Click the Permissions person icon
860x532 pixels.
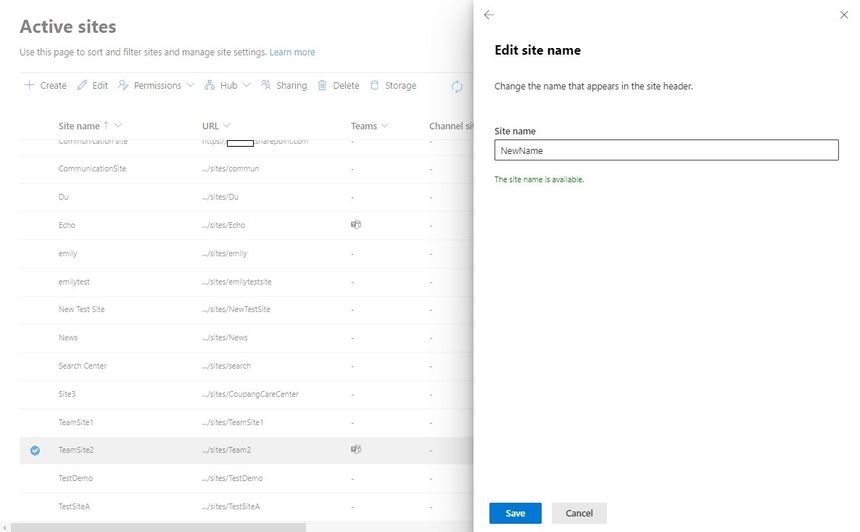[123, 85]
